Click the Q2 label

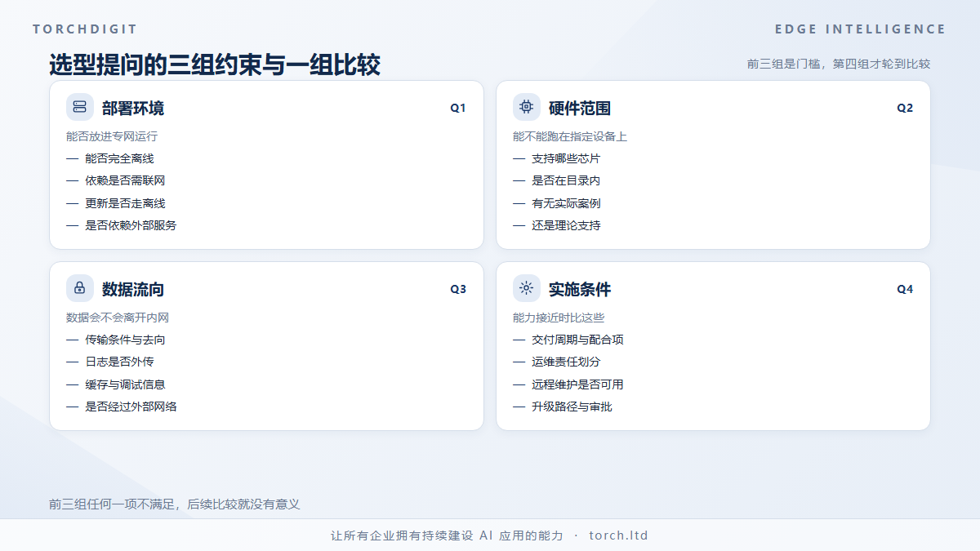[x=905, y=108]
